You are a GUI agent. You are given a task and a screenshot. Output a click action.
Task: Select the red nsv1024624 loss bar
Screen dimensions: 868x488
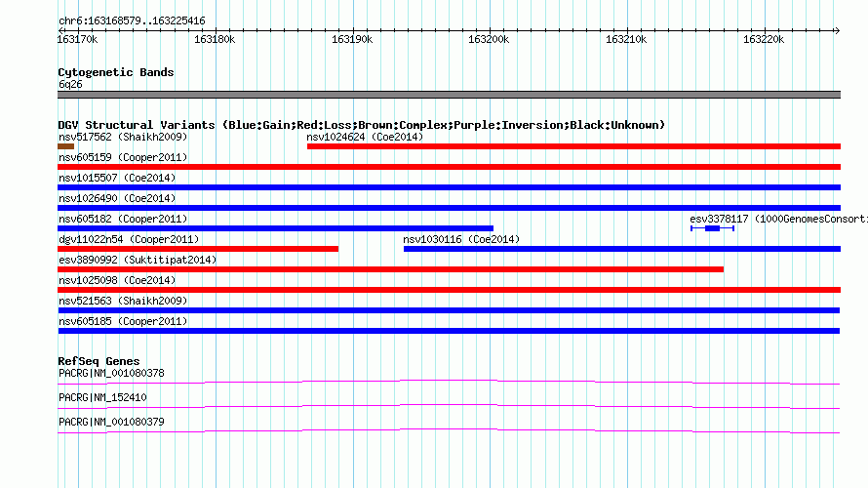coord(573,146)
